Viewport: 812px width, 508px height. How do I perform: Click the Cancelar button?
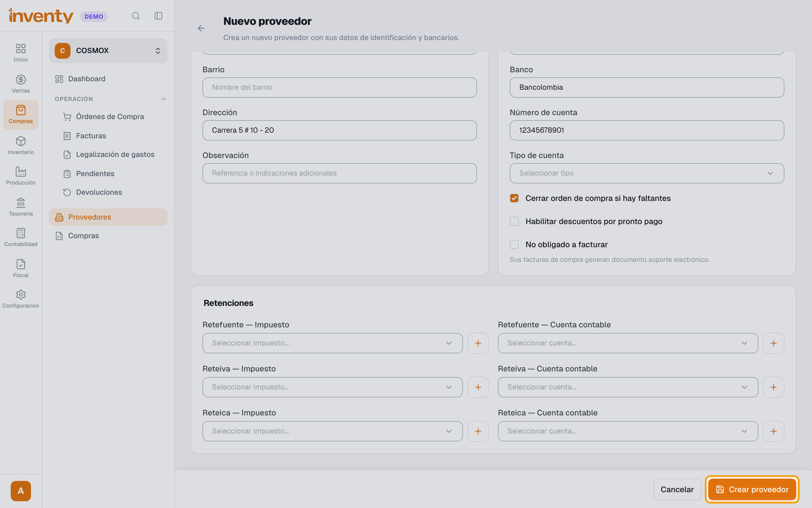coord(677,490)
